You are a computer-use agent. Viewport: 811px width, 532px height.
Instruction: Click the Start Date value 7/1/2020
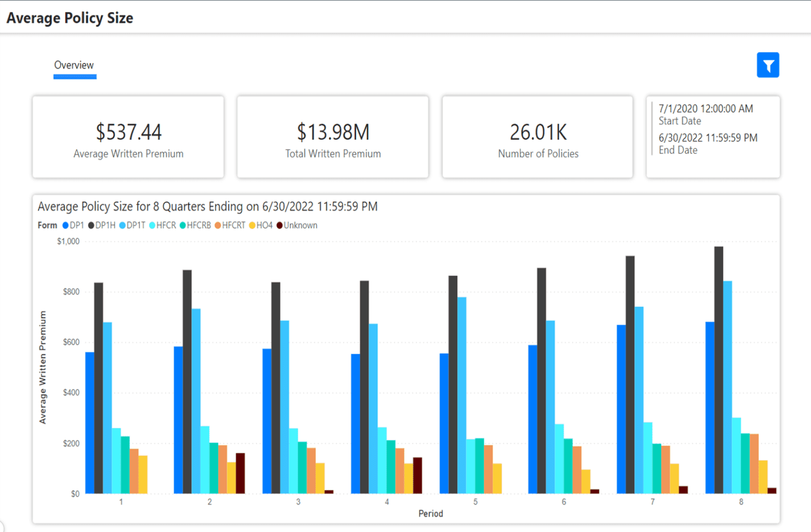point(705,109)
